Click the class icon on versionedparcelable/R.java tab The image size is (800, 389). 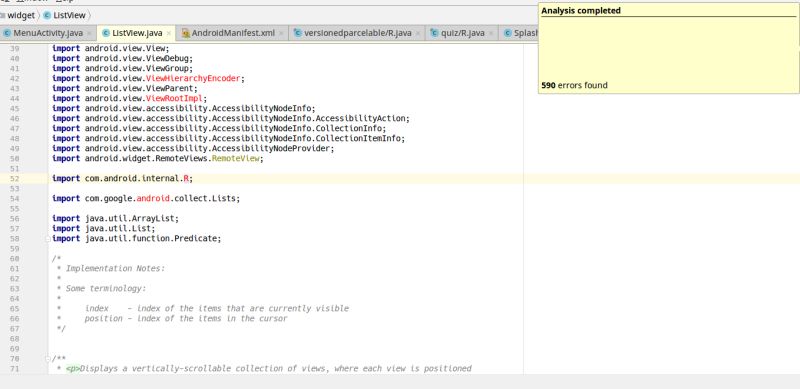click(298, 33)
